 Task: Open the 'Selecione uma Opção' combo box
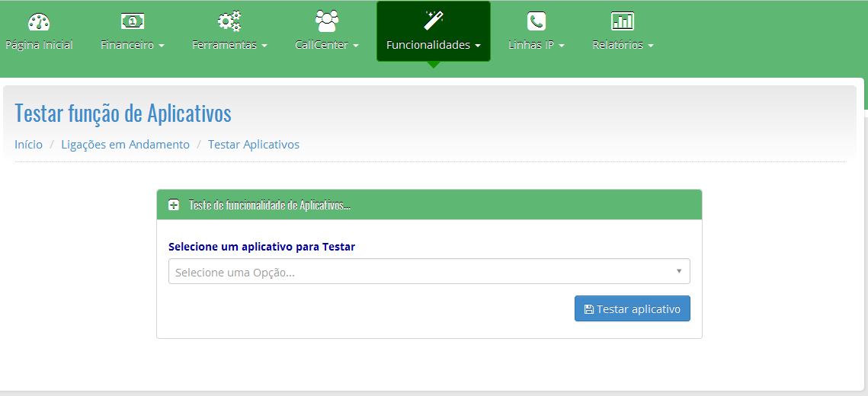coord(429,272)
